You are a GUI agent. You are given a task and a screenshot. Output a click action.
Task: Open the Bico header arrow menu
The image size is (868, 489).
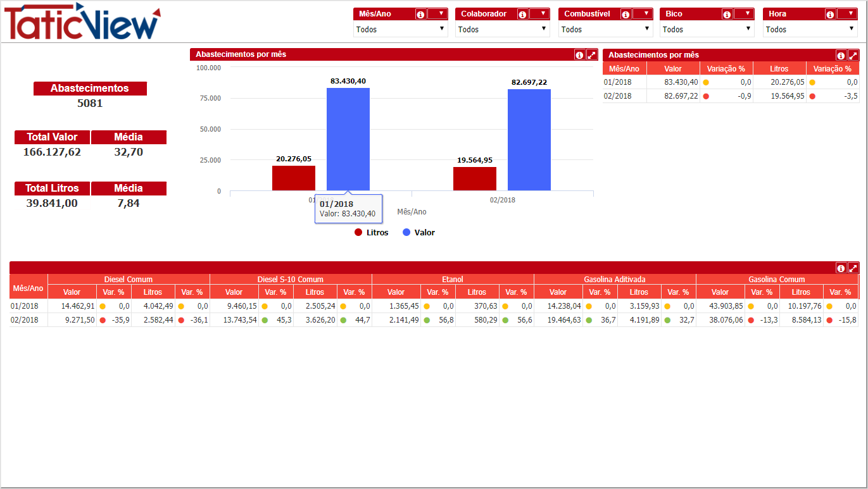pos(746,14)
